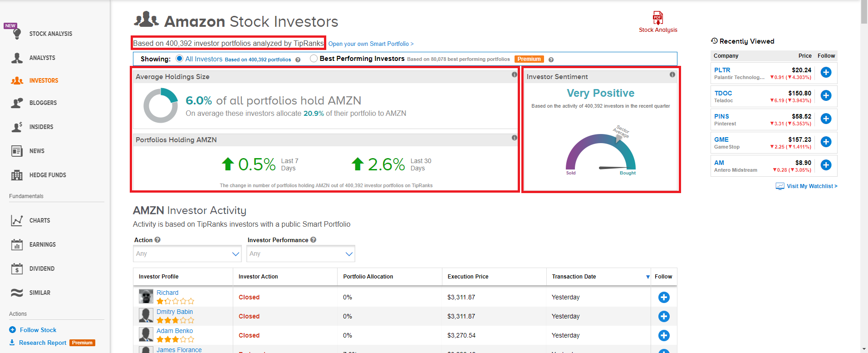Open help icon beside Premium badge
868x353 pixels.
(551, 60)
